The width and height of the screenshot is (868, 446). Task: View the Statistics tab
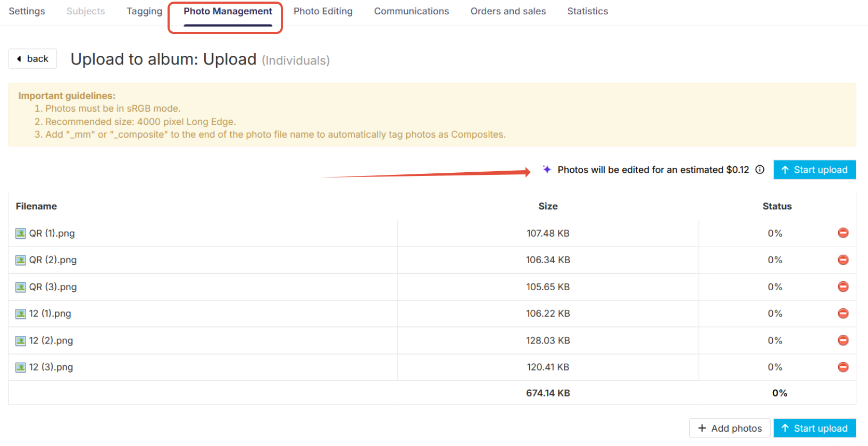(587, 11)
